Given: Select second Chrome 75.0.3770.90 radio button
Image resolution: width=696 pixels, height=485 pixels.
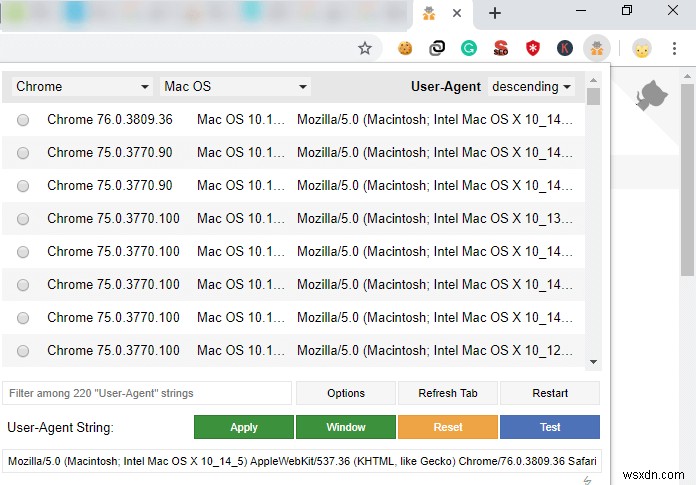Looking at the screenshot, I should point(23,186).
